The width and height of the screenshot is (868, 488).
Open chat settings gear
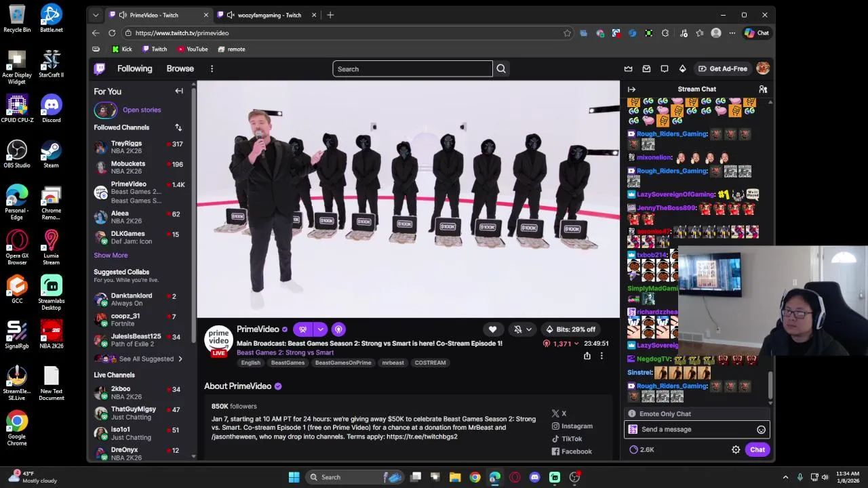click(736, 449)
